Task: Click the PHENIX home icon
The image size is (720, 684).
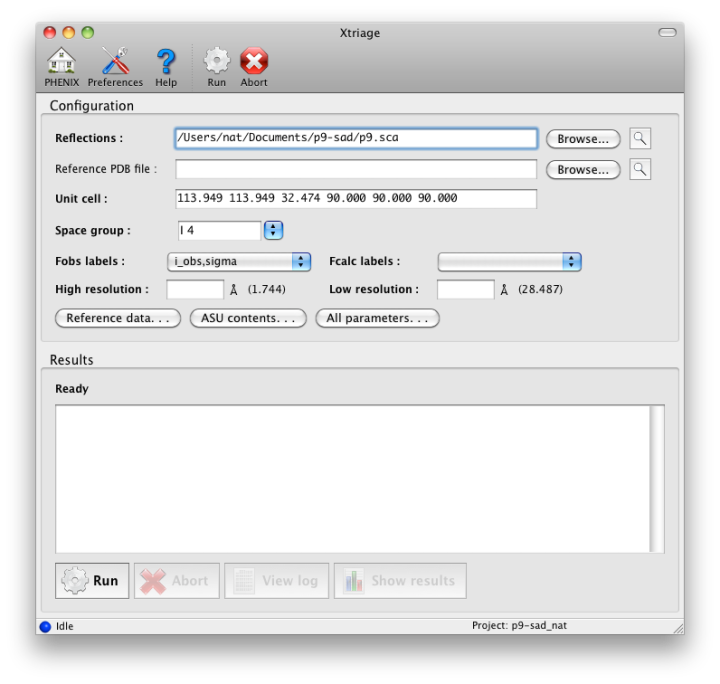Action: click(x=61, y=63)
